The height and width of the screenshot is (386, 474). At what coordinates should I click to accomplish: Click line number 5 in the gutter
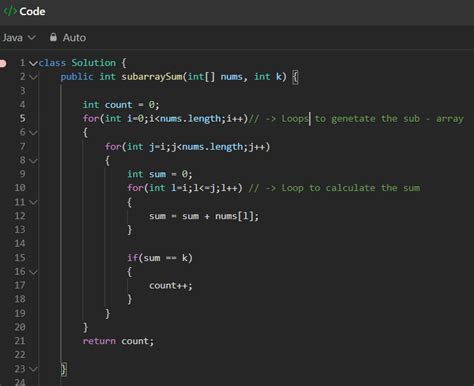click(x=22, y=118)
